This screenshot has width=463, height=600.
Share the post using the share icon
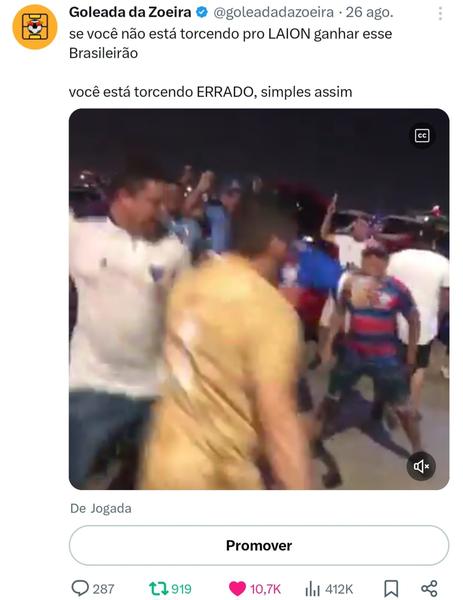429,589
